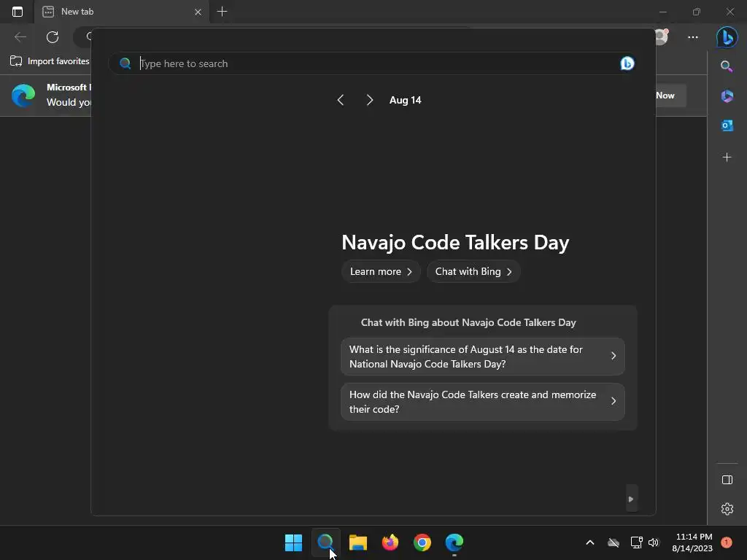Switch to Microsoft Edge in taskbar

click(x=454, y=542)
